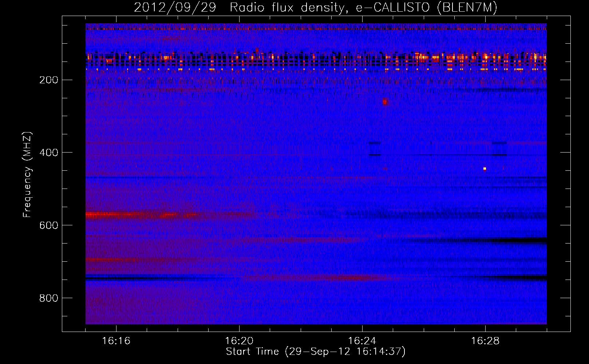Select the 16:28 time tick label

coord(485,341)
